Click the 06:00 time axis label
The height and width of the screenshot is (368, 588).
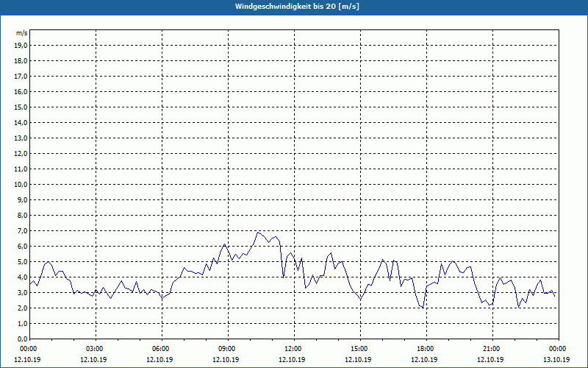[x=162, y=349]
